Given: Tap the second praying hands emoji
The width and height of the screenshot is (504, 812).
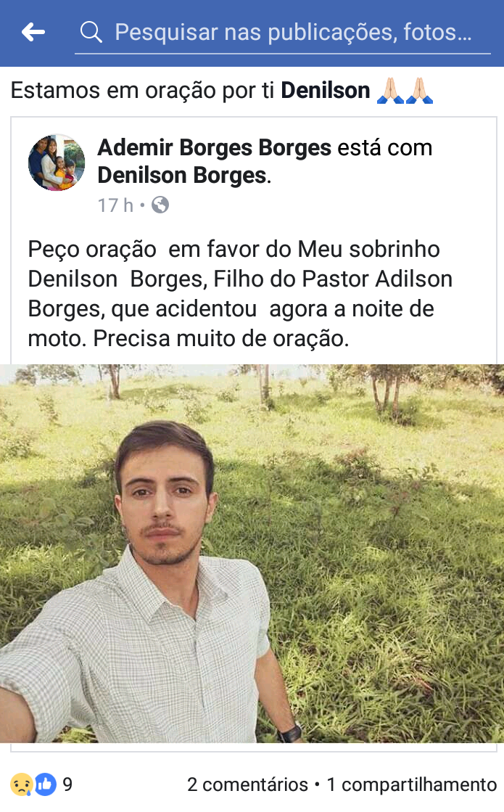Looking at the screenshot, I should [419, 91].
